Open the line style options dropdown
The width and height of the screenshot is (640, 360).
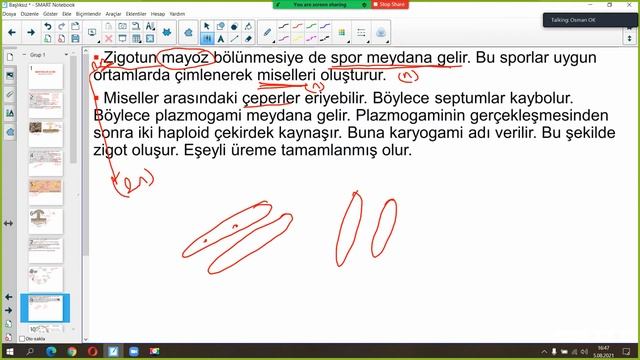click(x=362, y=32)
